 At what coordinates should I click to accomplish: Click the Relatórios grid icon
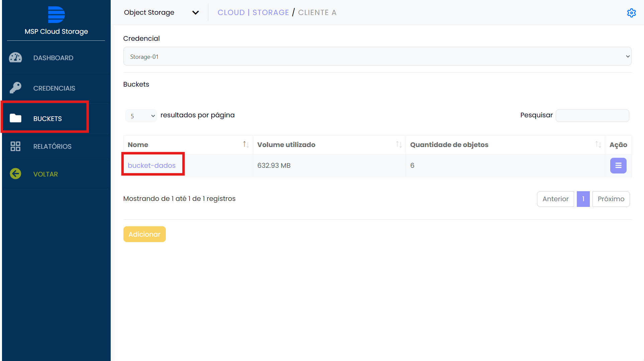[15, 146]
